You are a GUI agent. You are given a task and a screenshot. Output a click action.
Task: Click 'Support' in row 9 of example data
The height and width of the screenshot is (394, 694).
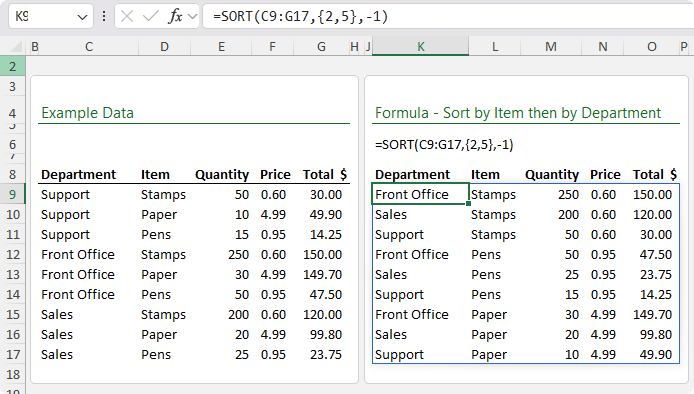point(65,195)
